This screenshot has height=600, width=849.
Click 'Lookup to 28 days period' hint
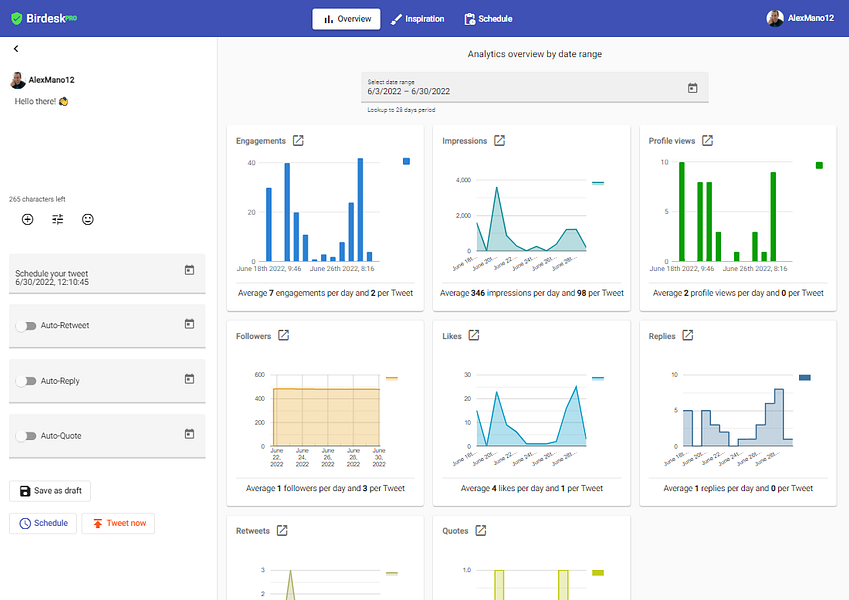pyautogui.click(x=401, y=110)
